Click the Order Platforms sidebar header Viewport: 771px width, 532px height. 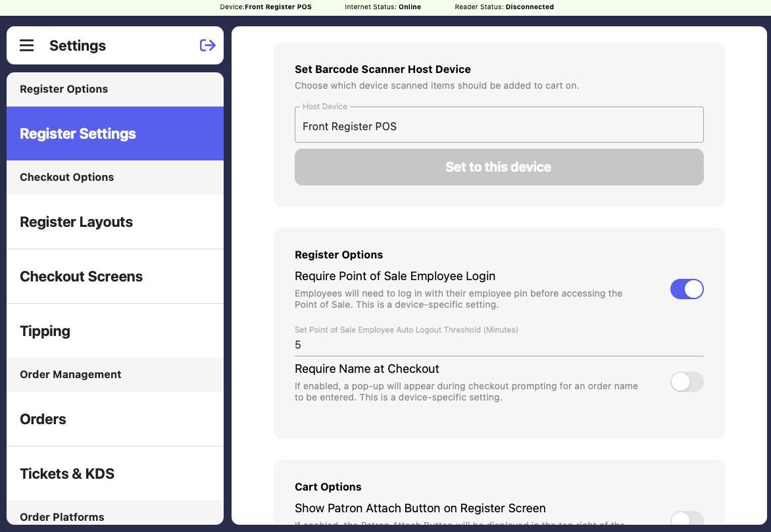[x=115, y=514]
